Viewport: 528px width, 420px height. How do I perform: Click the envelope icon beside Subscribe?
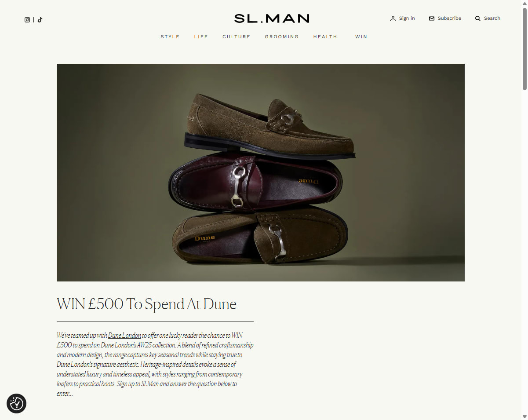pyautogui.click(x=432, y=18)
